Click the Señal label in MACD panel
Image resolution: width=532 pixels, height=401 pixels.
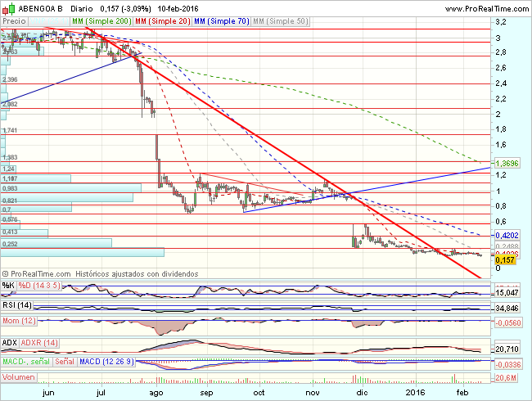[65, 362]
